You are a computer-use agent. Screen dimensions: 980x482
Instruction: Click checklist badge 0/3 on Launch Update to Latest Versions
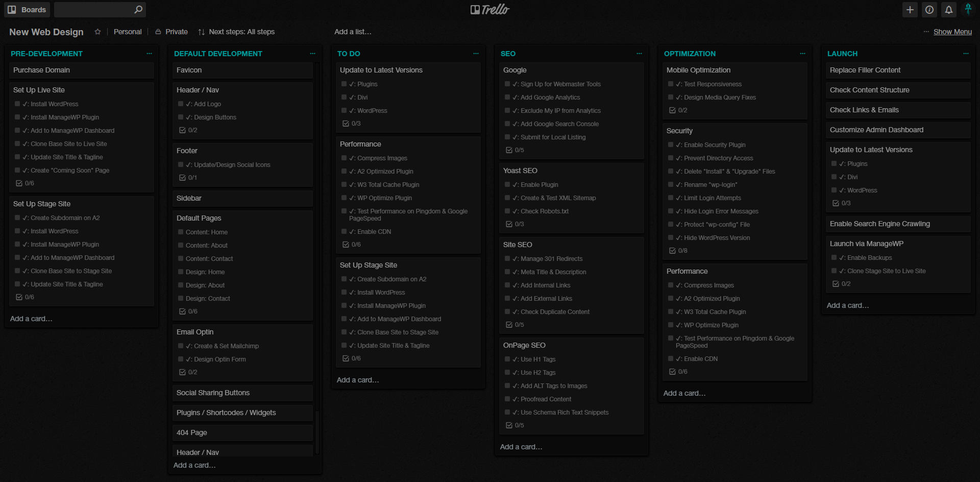[842, 203]
